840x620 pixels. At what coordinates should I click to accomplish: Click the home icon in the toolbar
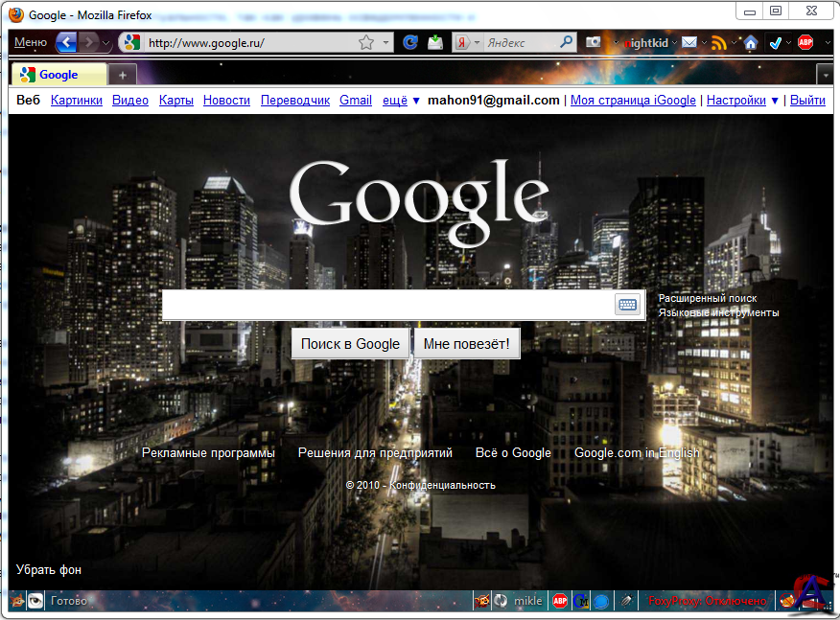tap(751, 42)
